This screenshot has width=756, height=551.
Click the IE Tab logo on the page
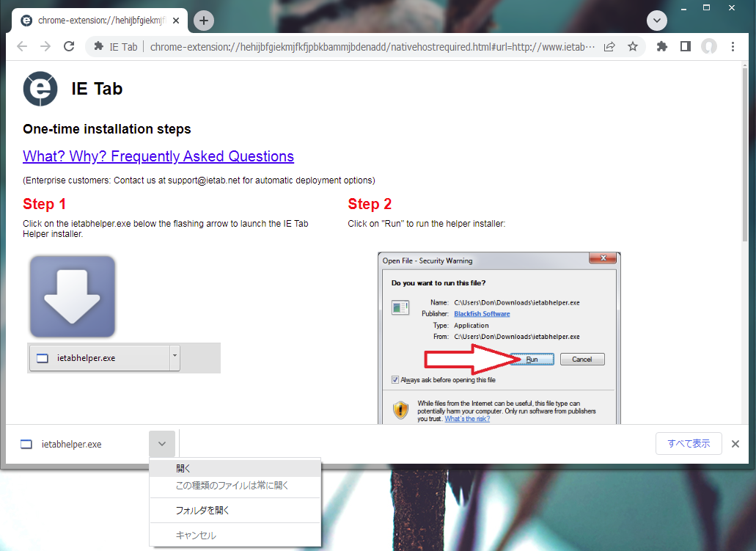click(x=40, y=89)
